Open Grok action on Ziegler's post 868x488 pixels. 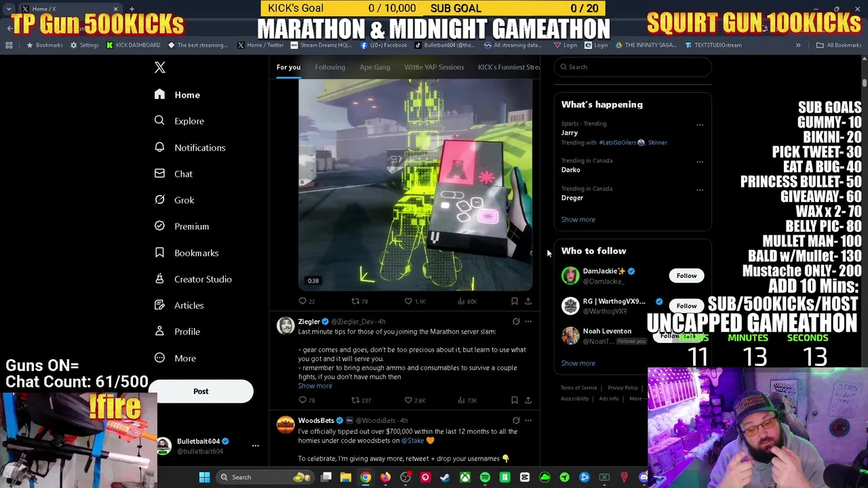516,321
